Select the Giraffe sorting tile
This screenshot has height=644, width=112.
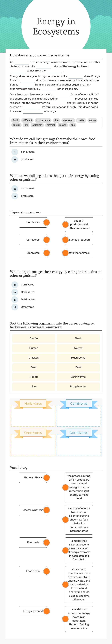pos(33,338)
